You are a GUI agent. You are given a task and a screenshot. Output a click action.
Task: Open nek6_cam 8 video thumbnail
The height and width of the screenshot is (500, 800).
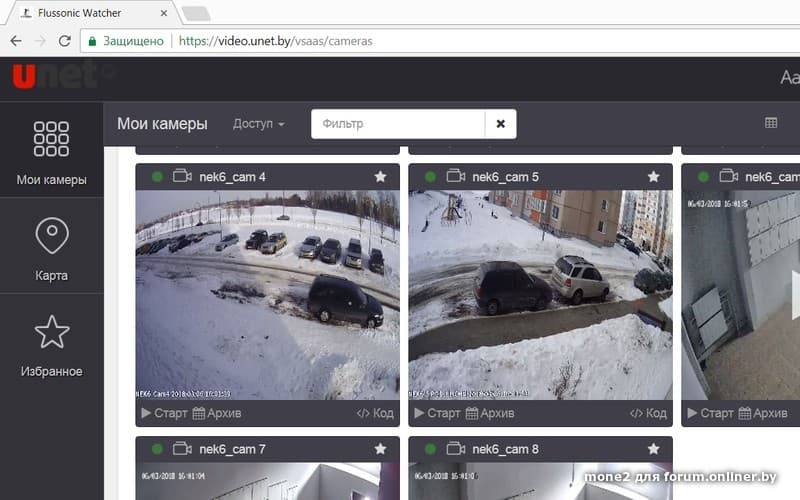click(x=540, y=481)
